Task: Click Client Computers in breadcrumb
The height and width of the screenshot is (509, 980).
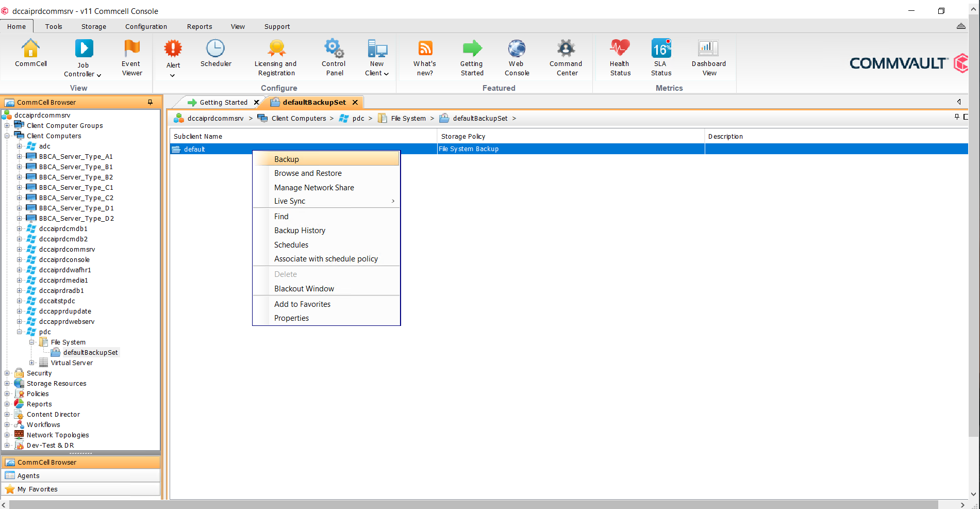Action: click(298, 118)
